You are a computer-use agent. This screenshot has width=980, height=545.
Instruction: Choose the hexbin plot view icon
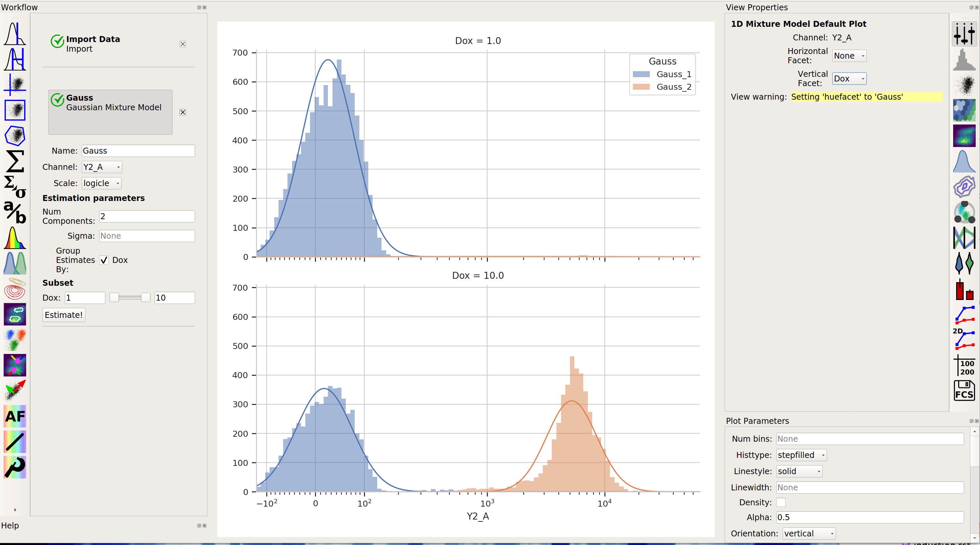[x=964, y=110]
